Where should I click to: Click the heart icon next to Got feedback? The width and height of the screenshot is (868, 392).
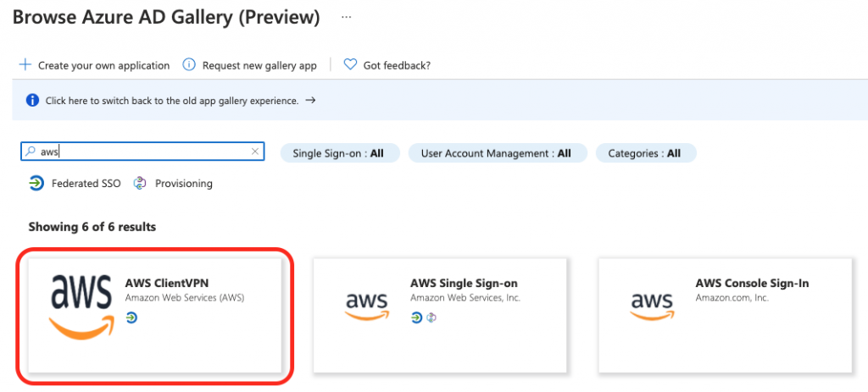pos(350,64)
